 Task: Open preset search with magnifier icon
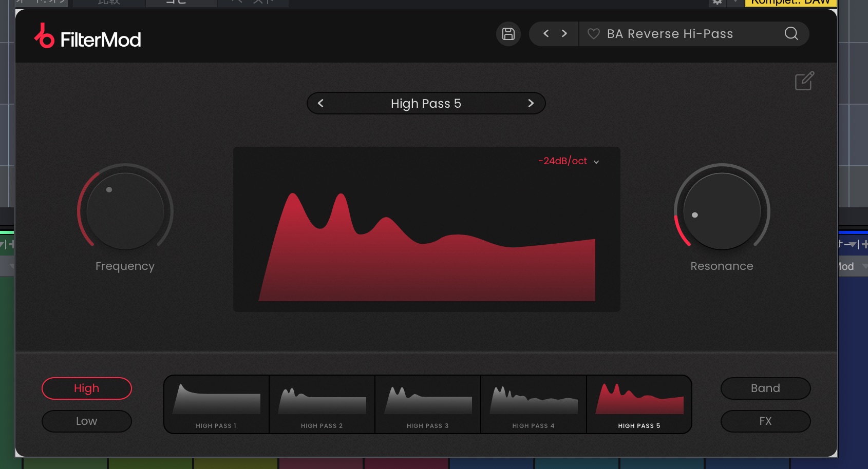click(x=791, y=34)
